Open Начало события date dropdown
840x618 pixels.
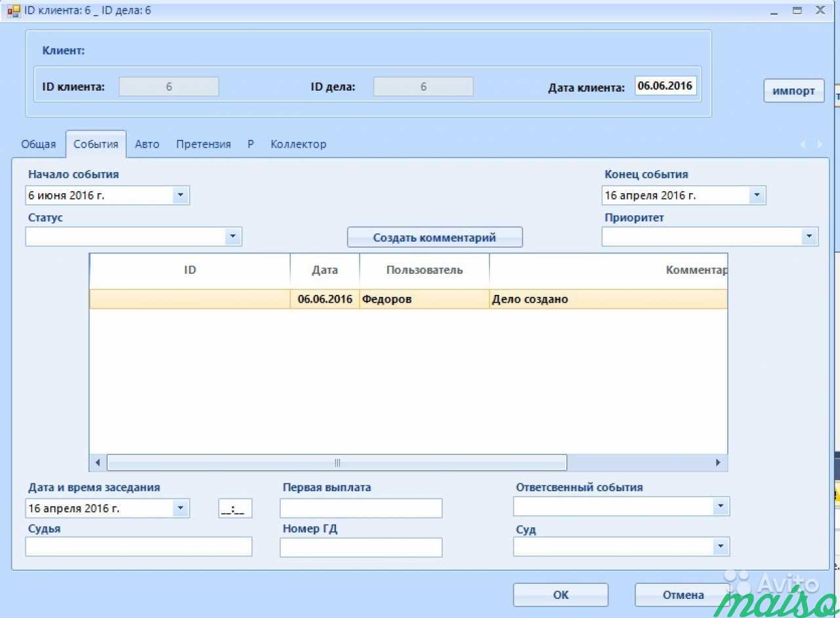(x=180, y=195)
